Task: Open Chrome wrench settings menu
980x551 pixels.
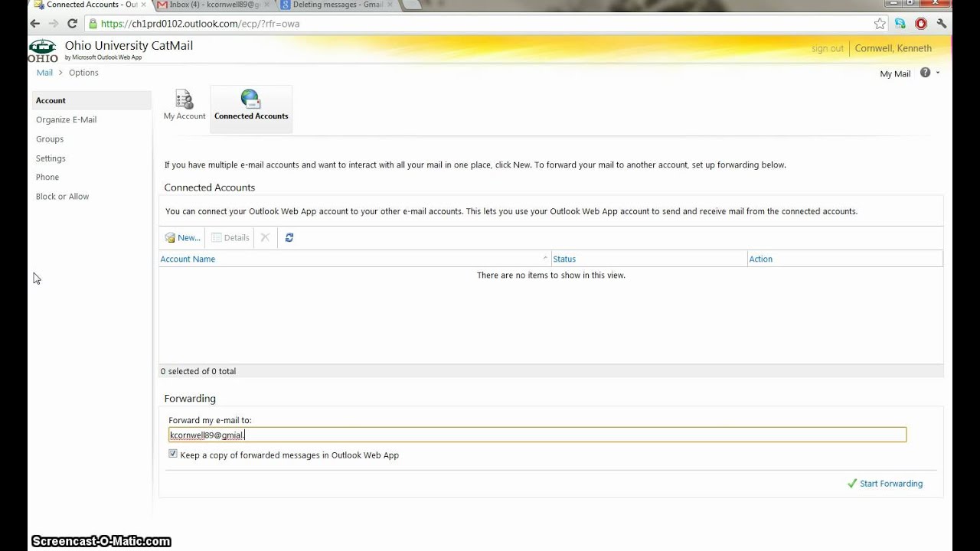Action: (942, 24)
